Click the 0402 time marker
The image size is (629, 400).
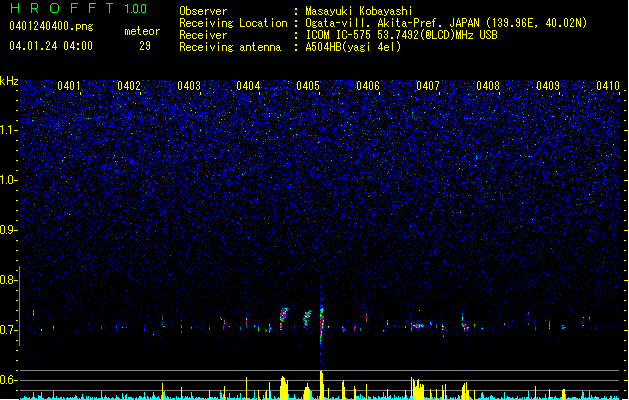129,86
